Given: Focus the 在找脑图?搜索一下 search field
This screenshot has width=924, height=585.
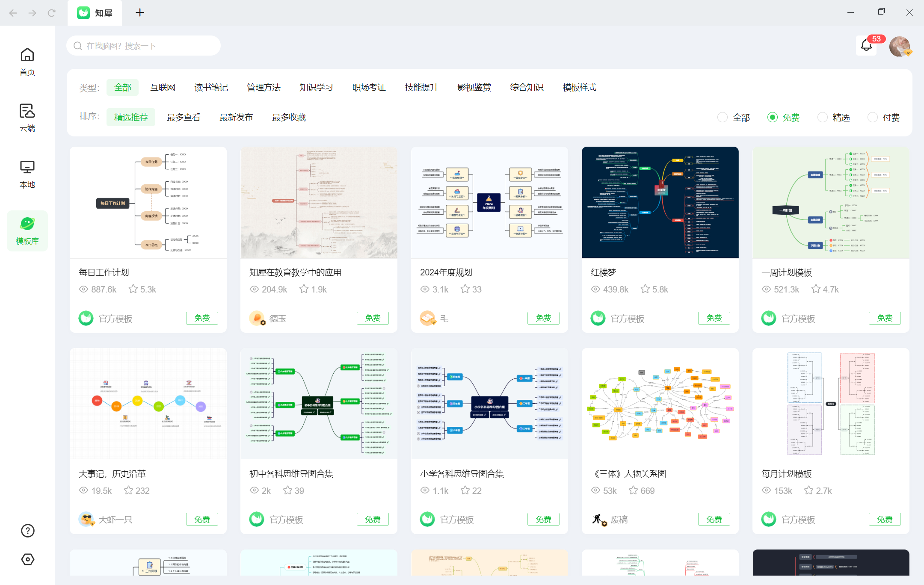Looking at the screenshot, I should coord(144,46).
